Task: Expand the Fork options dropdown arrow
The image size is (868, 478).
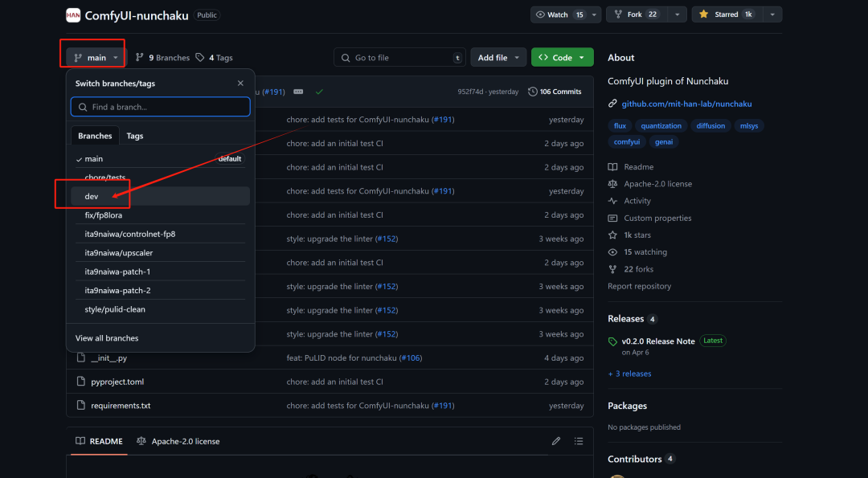Action: pos(677,14)
